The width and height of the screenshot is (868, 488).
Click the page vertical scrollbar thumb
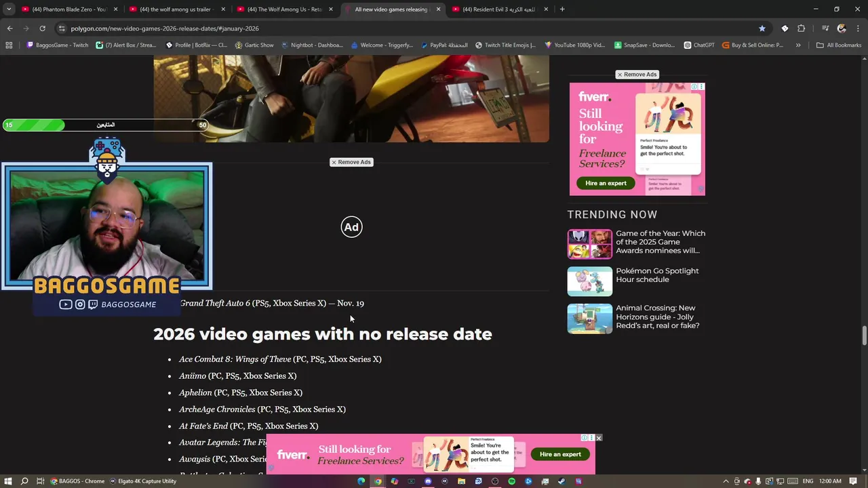point(864,335)
